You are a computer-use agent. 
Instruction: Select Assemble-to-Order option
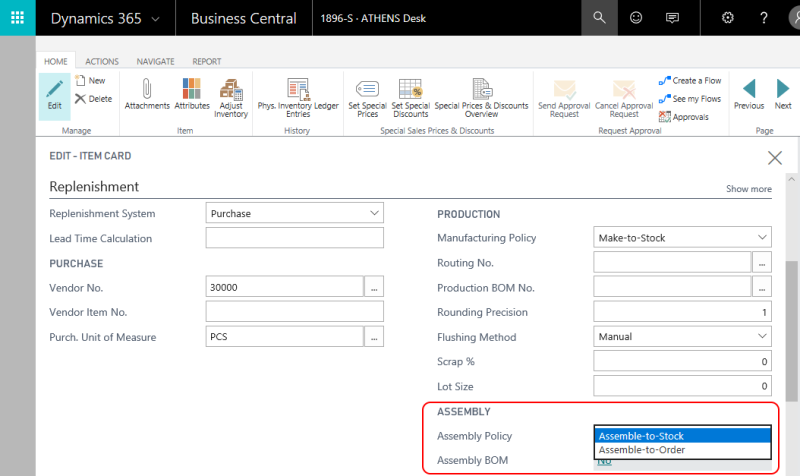(x=683, y=449)
